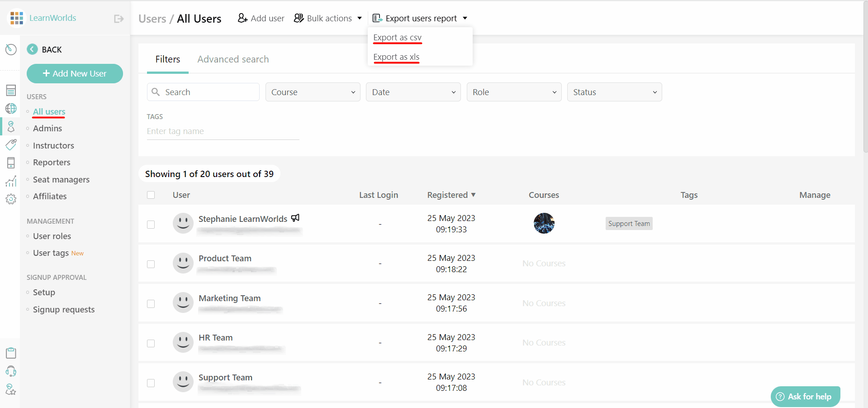Viewport: 868px width, 408px height.
Task: Collapse the sidebar with the exit arrow
Action: pyautogui.click(x=119, y=19)
